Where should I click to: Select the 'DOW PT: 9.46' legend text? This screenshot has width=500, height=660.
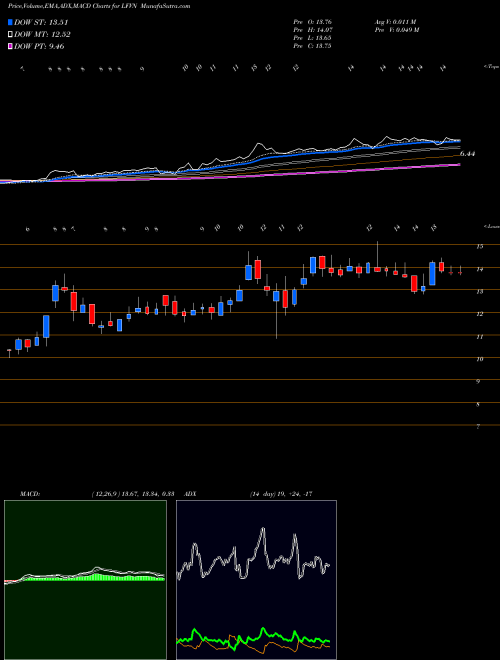coord(39,46)
